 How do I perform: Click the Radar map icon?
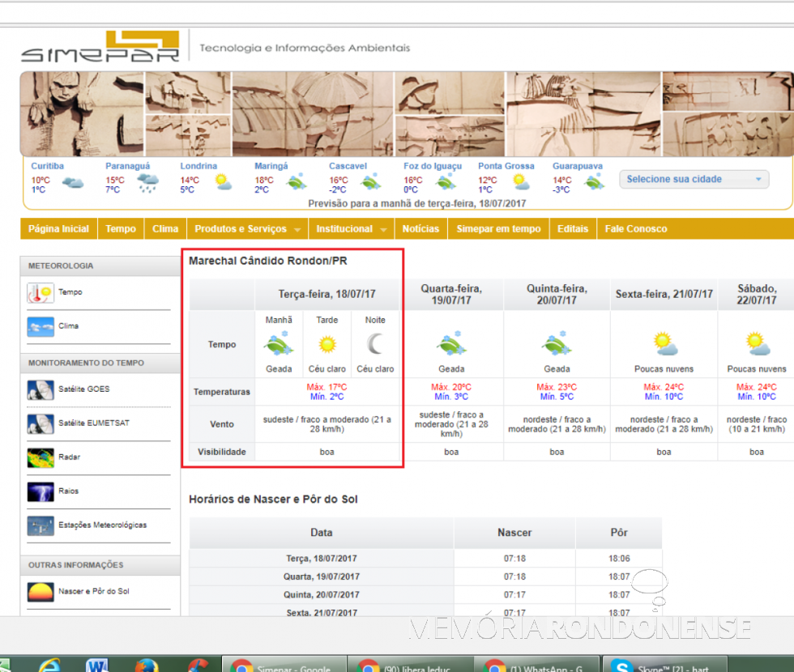point(41,458)
